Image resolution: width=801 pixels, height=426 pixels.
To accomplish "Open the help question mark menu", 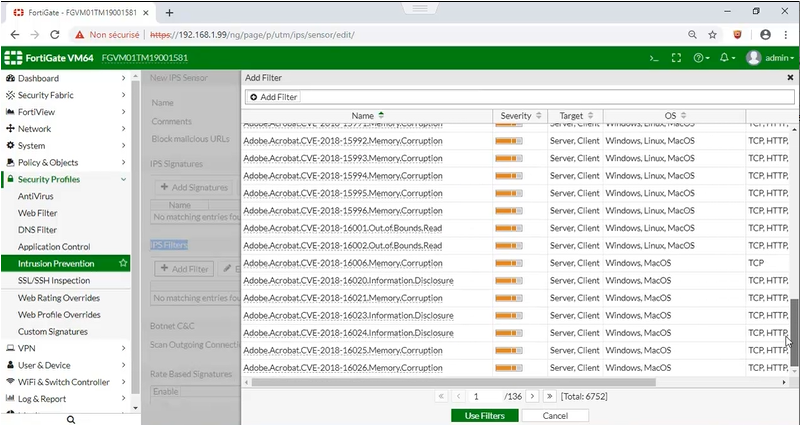I will tap(701, 58).
